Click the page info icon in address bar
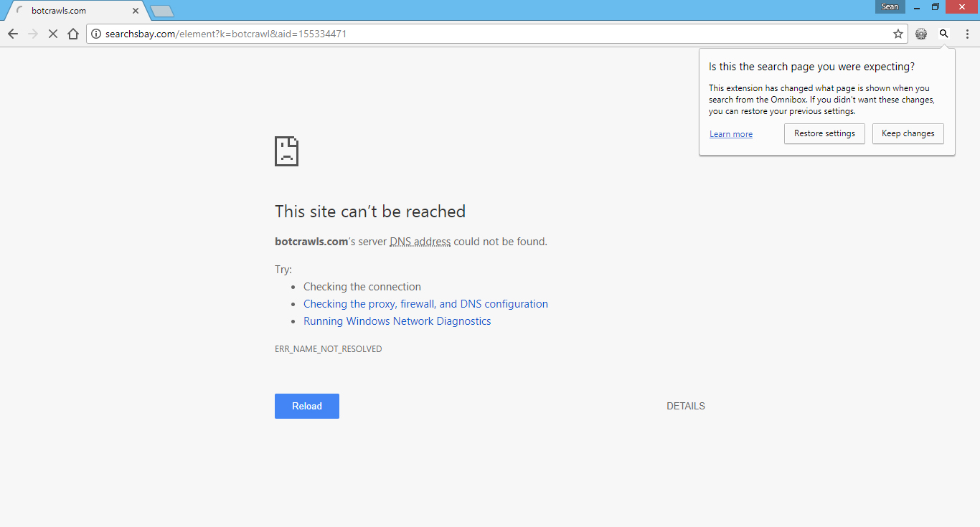This screenshot has height=527, width=980. pos(95,33)
